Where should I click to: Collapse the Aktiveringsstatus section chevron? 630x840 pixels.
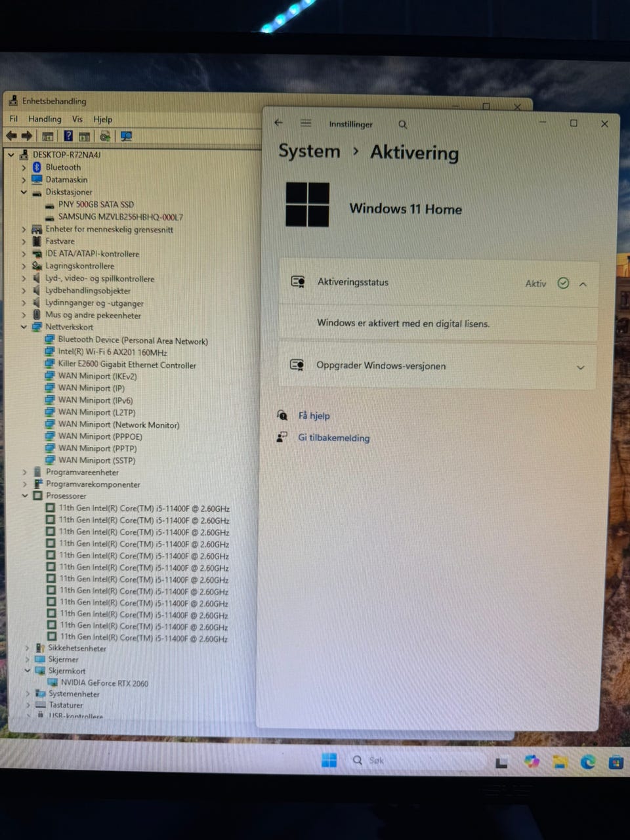(583, 283)
